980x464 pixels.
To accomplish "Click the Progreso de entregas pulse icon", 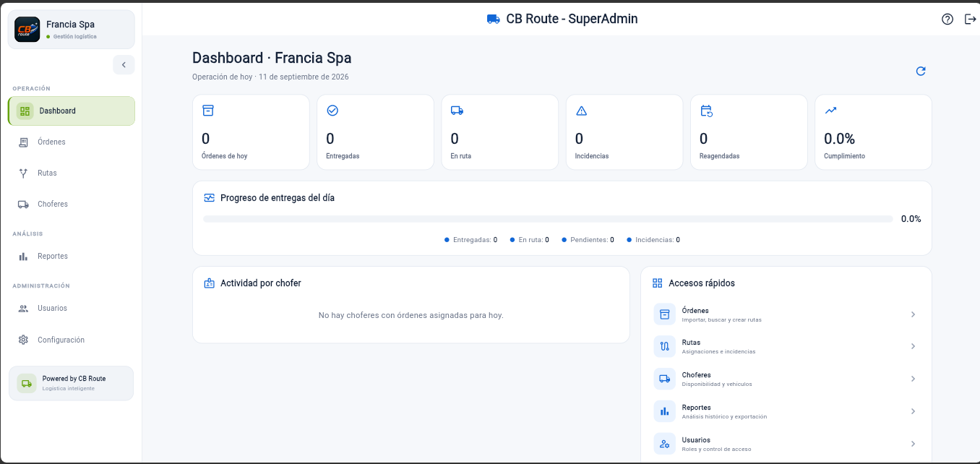I will coord(210,197).
